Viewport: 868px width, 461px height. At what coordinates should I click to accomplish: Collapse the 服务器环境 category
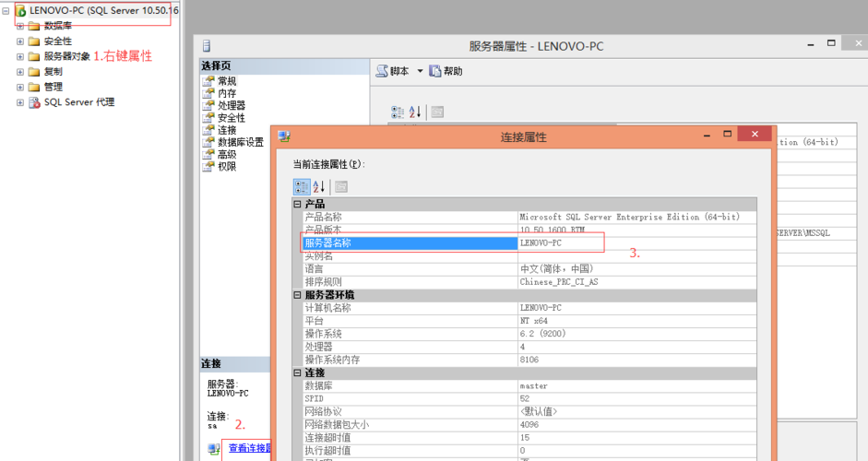(x=297, y=295)
